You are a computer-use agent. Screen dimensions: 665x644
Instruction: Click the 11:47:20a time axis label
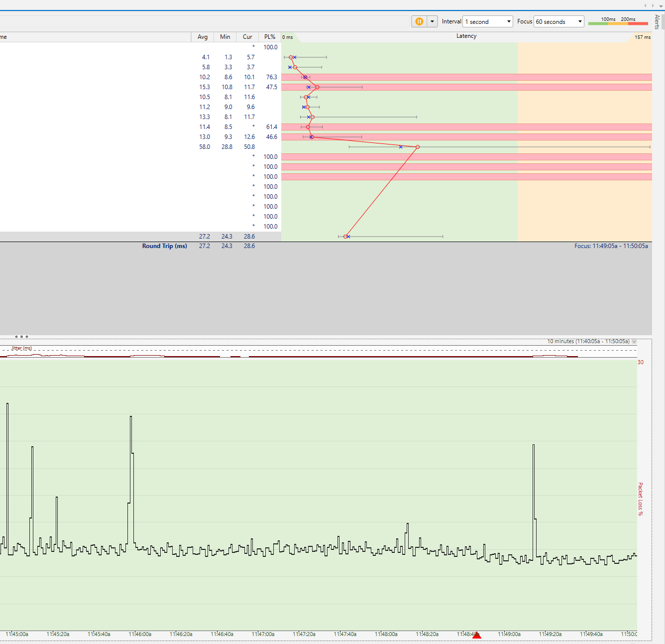point(304,634)
